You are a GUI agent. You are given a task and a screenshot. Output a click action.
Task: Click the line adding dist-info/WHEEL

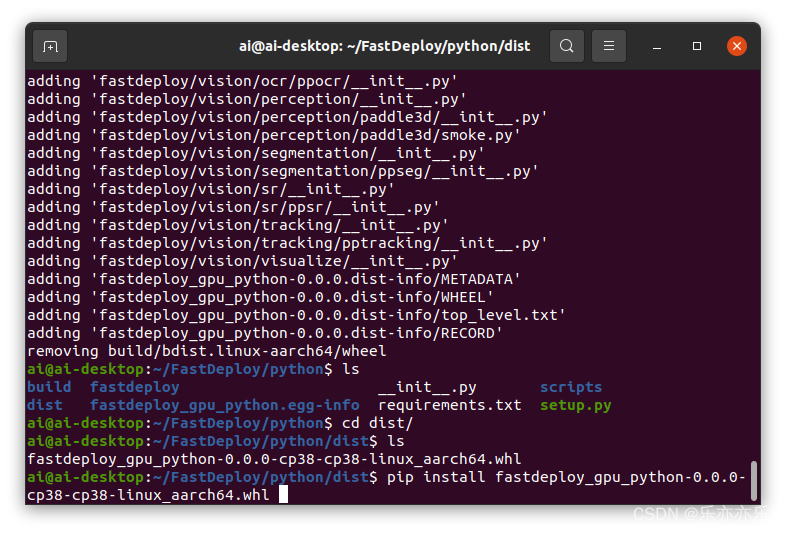[x=260, y=297]
